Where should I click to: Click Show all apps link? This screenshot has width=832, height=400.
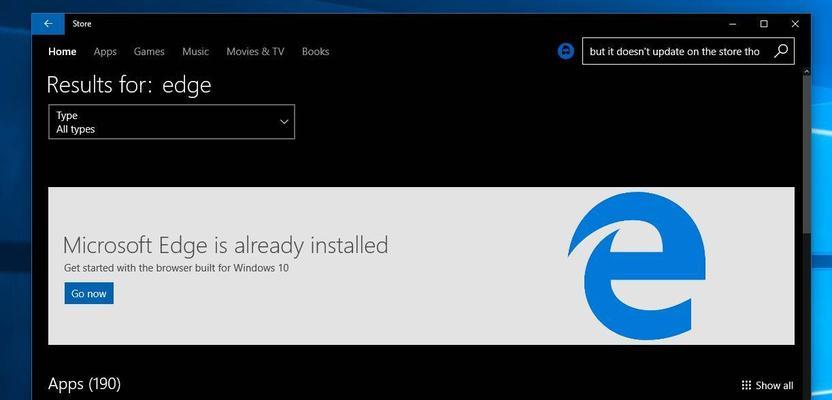pyautogui.click(x=767, y=385)
